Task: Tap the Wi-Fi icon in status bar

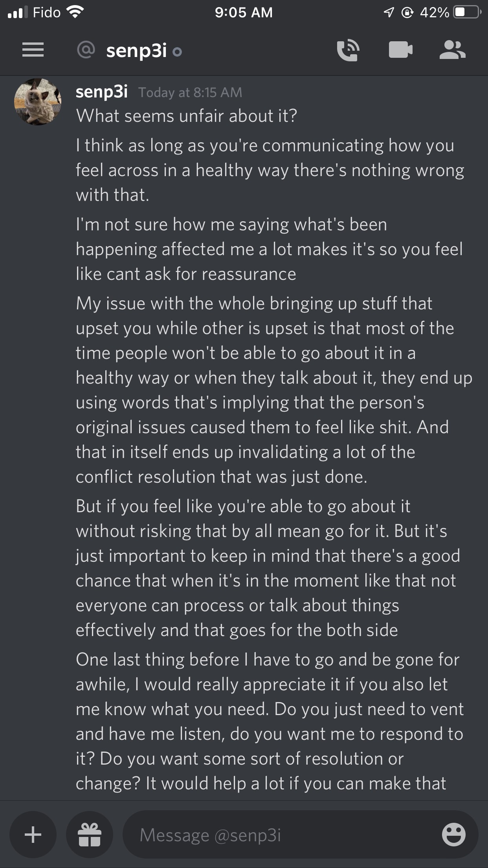Action: [75, 12]
